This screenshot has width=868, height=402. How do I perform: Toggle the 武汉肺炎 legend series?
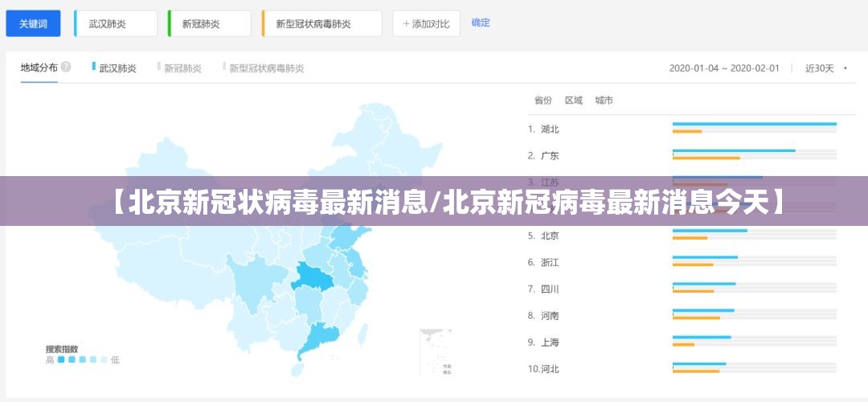coord(115,68)
